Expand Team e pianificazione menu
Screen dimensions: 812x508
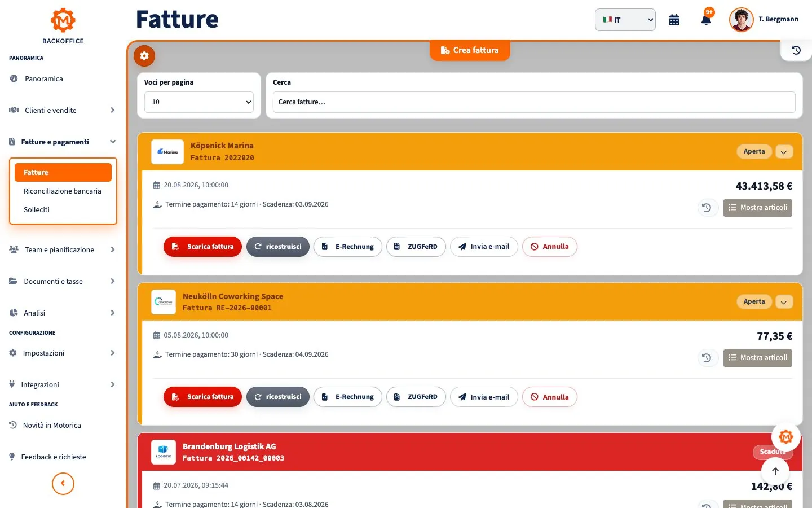(63, 250)
